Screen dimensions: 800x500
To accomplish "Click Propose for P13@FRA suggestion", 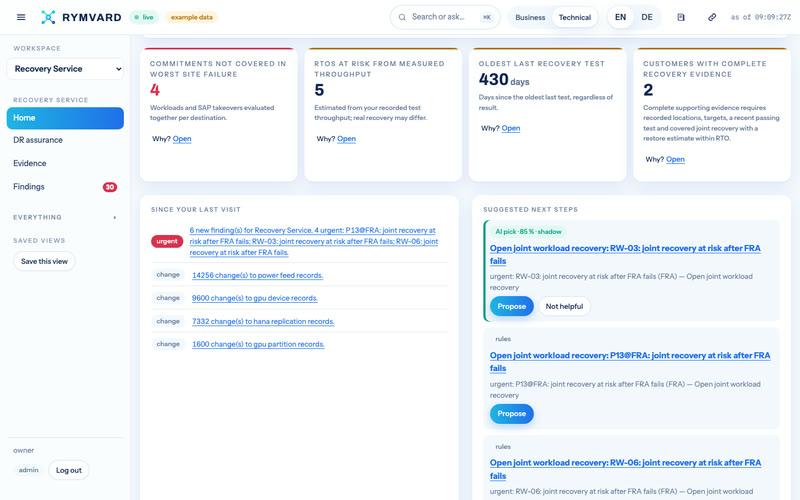I will pyautogui.click(x=511, y=414).
